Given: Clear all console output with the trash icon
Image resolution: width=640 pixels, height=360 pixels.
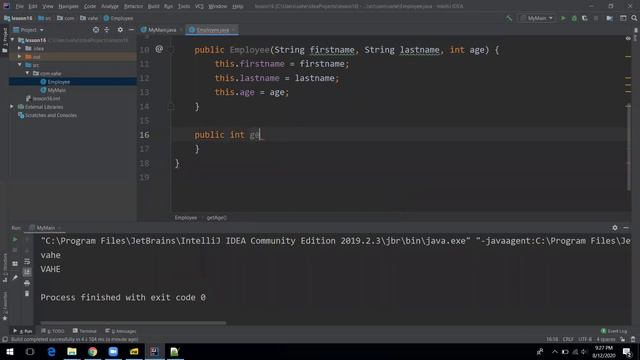Looking at the screenshot, I should [27, 293].
